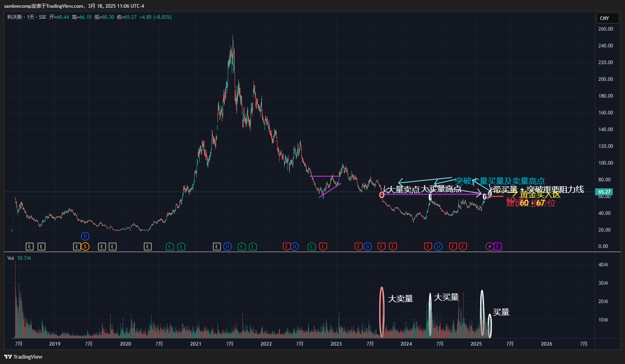
Task: Click the 科沃斯 · 1天 · SSE symbol title
Action: [x=27, y=17]
